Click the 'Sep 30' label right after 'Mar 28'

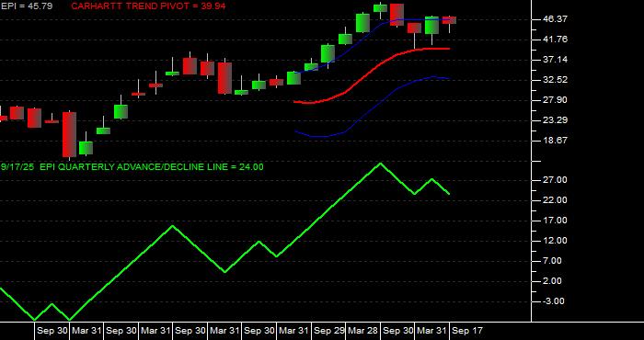(398, 331)
